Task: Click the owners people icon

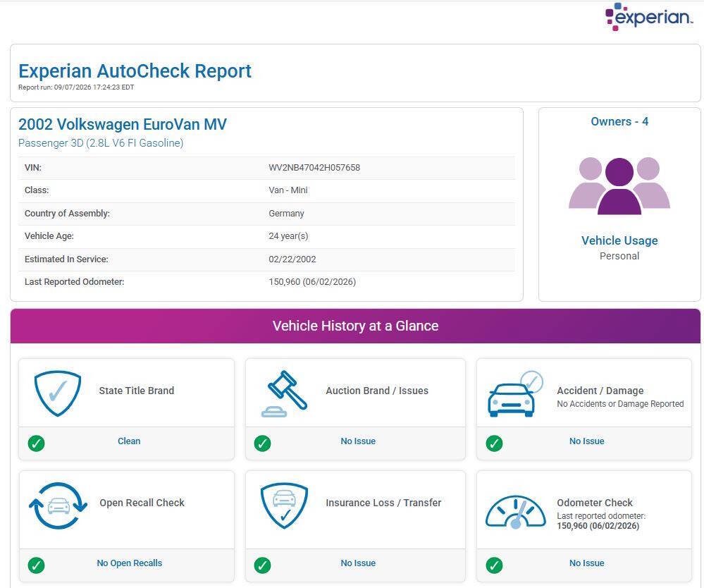Action: tap(619, 185)
